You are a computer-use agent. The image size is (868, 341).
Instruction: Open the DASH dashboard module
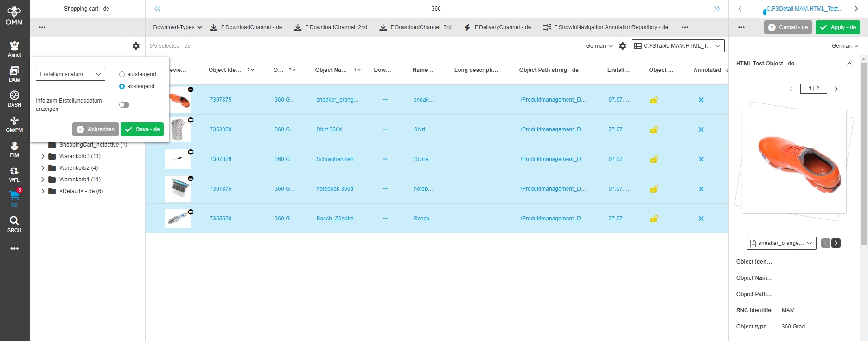click(x=14, y=99)
